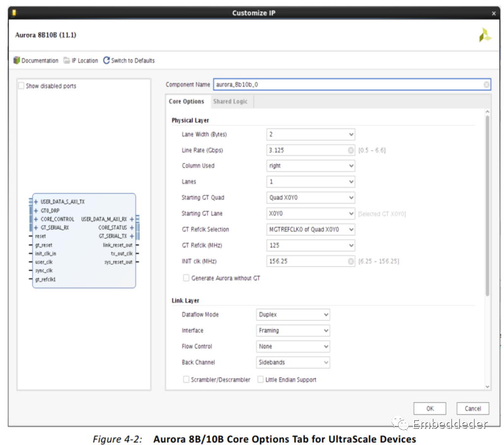Image resolution: width=504 pixels, height=445 pixels.
Task: Click the Cancel button
Action: point(473,409)
